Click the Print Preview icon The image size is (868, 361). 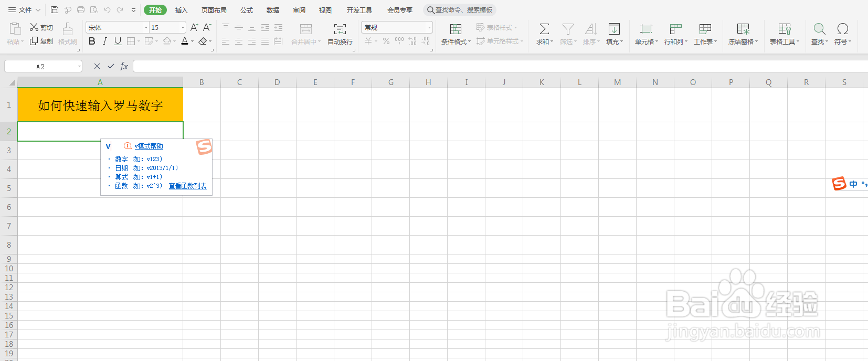(x=94, y=10)
